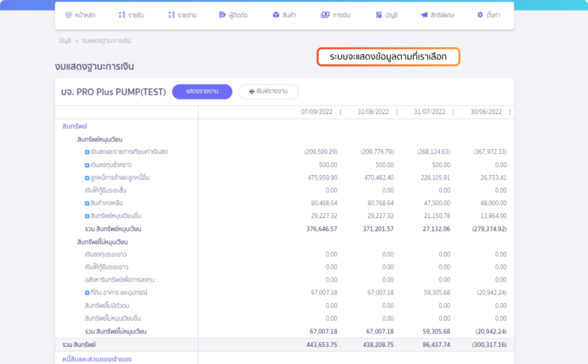Select the รวม สินทรัพย์ไม่หมุนเวียน total label
The image size is (588, 364).
coord(115,332)
